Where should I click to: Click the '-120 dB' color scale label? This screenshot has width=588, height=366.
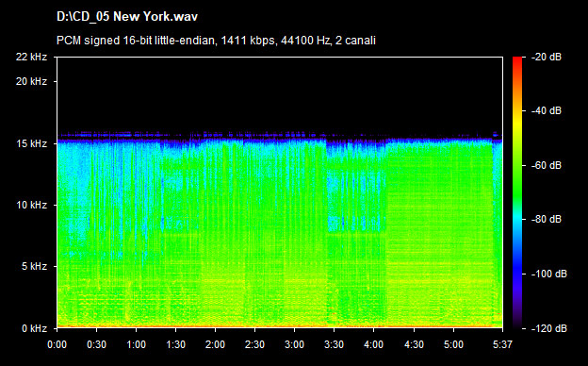point(549,329)
